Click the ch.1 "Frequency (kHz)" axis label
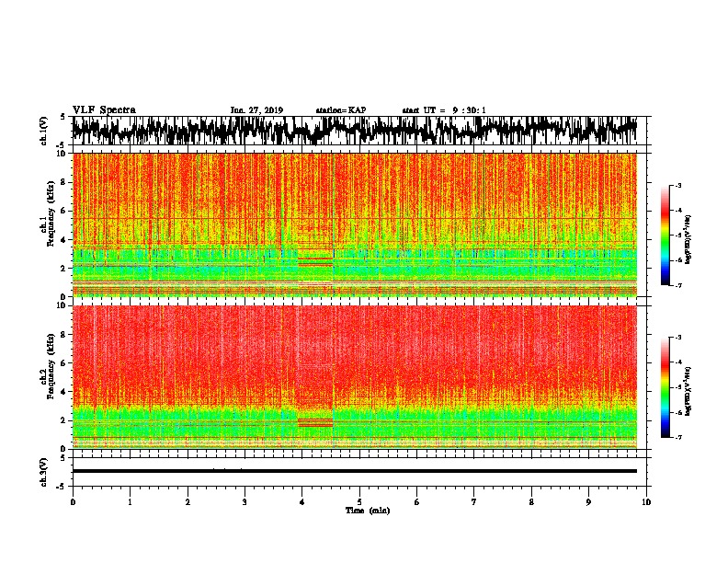The height and width of the screenshot is (563, 728). click(51, 213)
